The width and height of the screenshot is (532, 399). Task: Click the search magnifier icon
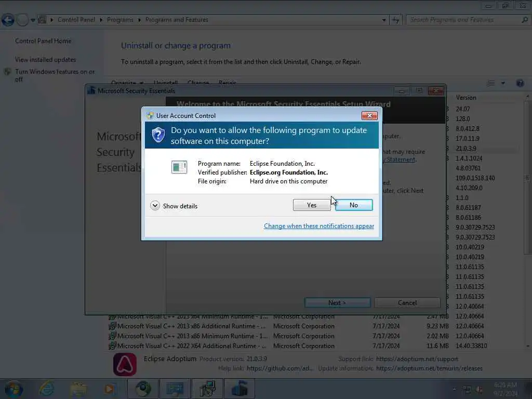(x=525, y=20)
